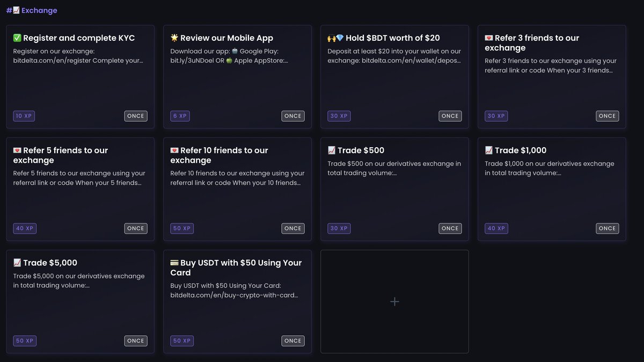Image resolution: width=644 pixels, height=362 pixels.
Task: Click heart letter icon on Refer 3 friends
Action: click(x=489, y=38)
